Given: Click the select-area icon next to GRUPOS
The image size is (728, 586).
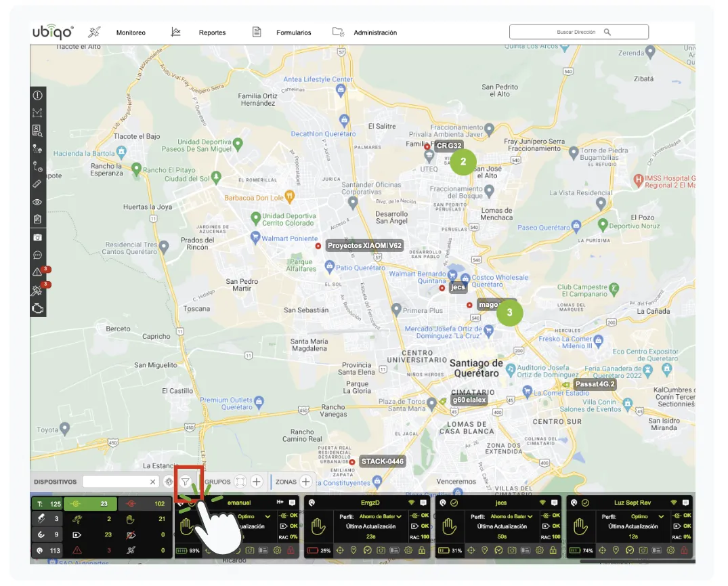Looking at the screenshot, I should [240, 482].
